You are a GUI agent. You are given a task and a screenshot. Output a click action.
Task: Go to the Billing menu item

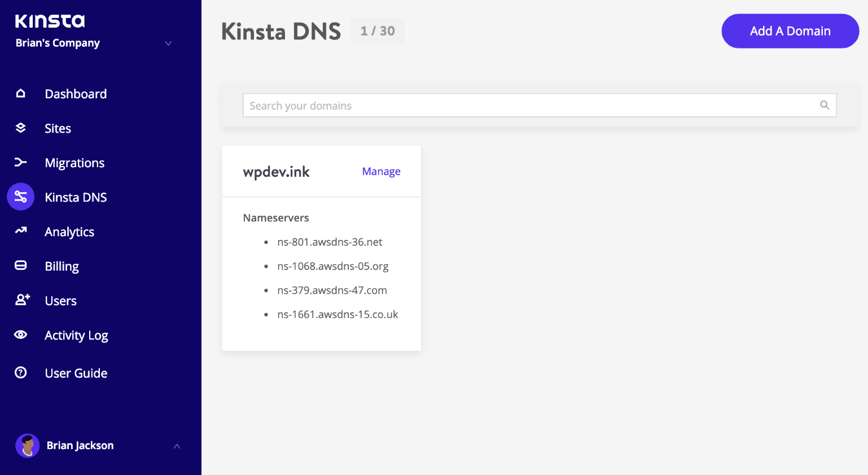(x=62, y=266)
